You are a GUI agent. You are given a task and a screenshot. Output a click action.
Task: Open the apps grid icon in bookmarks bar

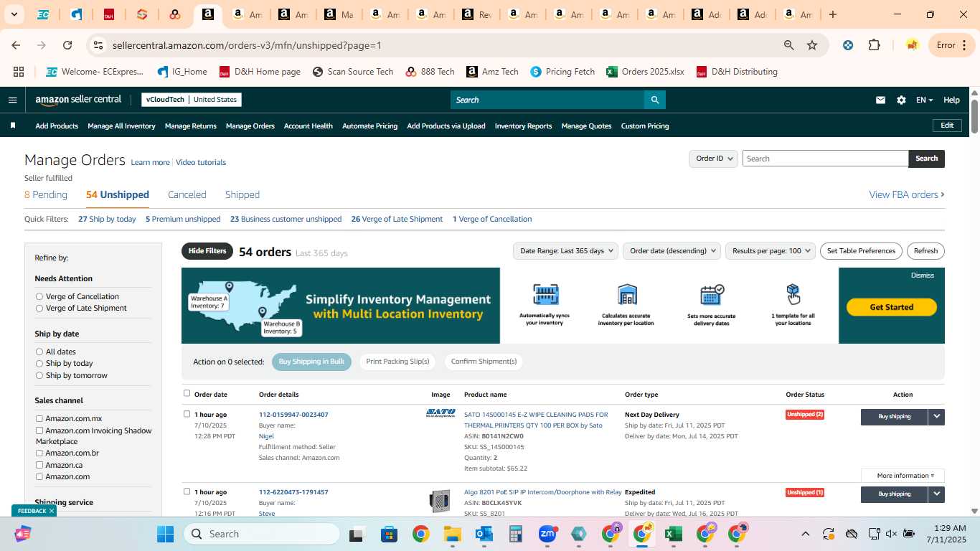click(19, 72)
